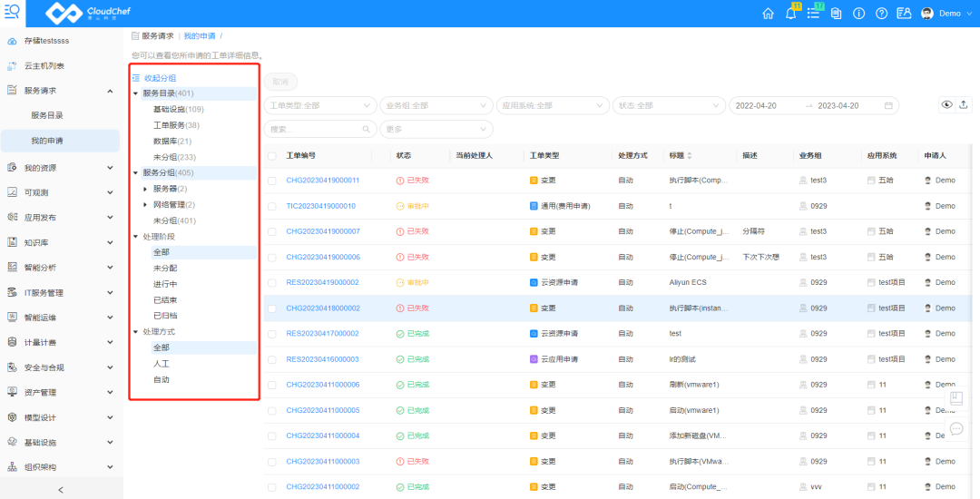The image size is (980, 499).
Task: Click the user management icon in top bar
Action: pyautogui.click(x=904, y=14)
